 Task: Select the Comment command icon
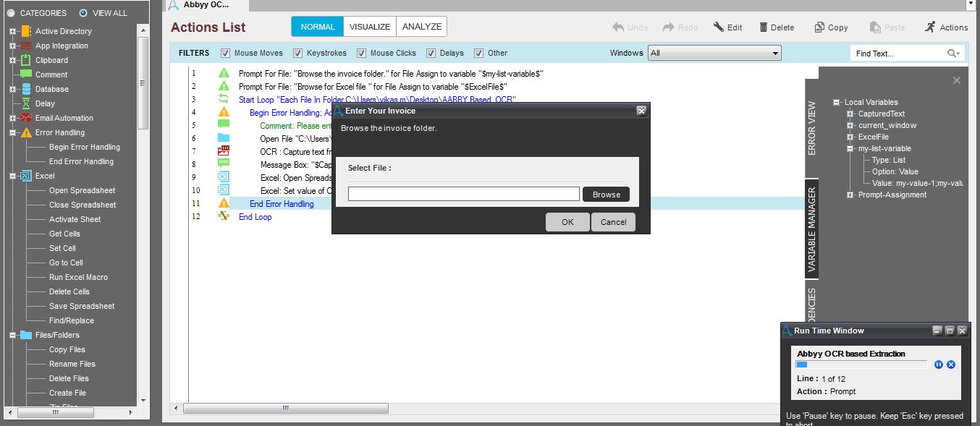click(26, 74)
